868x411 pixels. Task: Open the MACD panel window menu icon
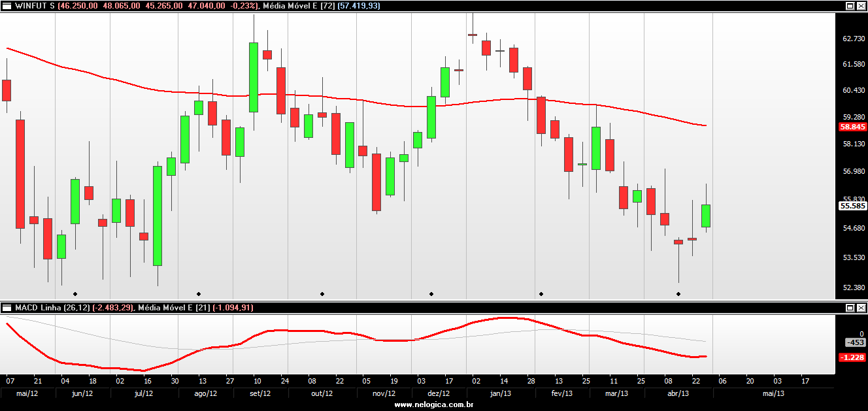pyautogui.click(x=7, y=307)
